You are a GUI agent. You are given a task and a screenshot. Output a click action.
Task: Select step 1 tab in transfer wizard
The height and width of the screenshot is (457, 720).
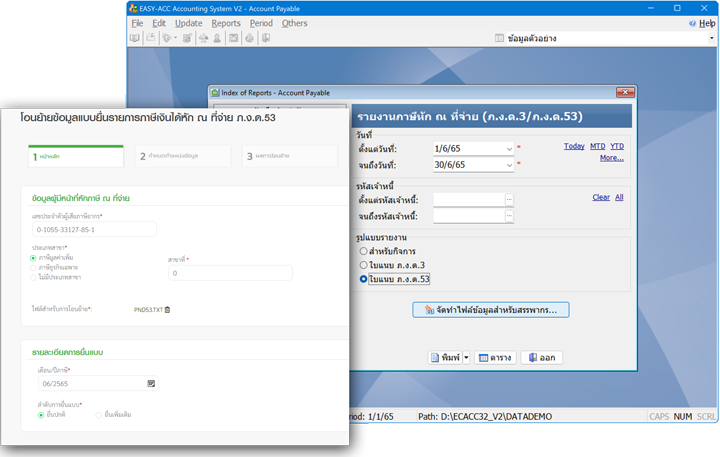click(x=76, y=157)
